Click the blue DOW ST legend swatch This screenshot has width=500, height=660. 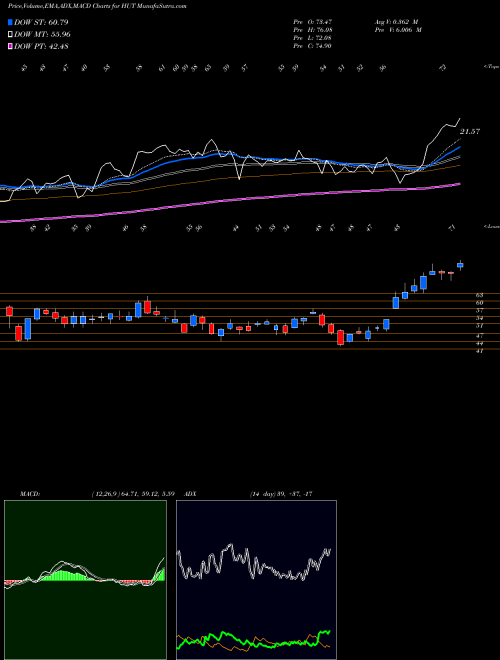point(11,22)
